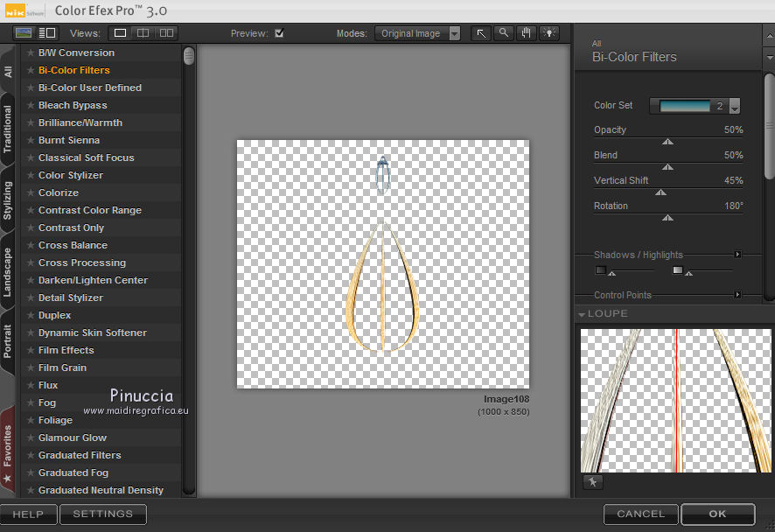Image resolution: width=775 pixels, height=532 pixels.
Task: Click the OK button
Action: (717, 514)
